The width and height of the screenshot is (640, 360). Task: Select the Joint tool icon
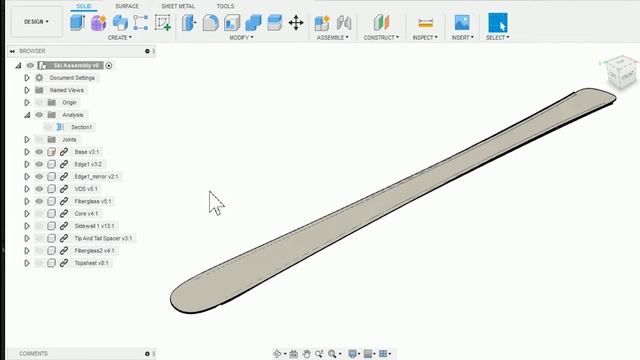(x=344, y=23)
